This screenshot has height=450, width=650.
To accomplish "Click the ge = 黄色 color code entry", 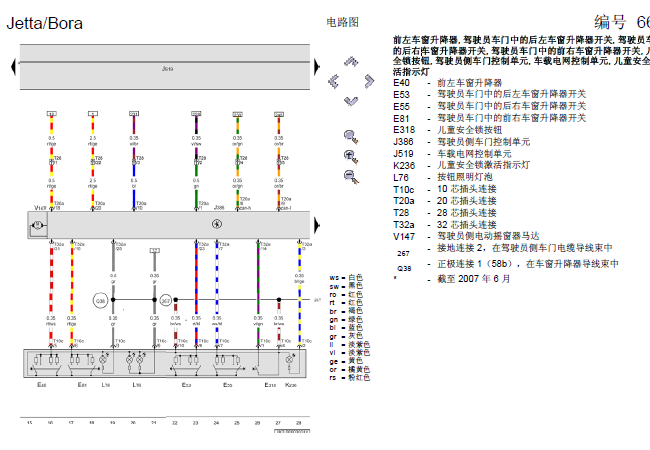I will coord(346,361).
